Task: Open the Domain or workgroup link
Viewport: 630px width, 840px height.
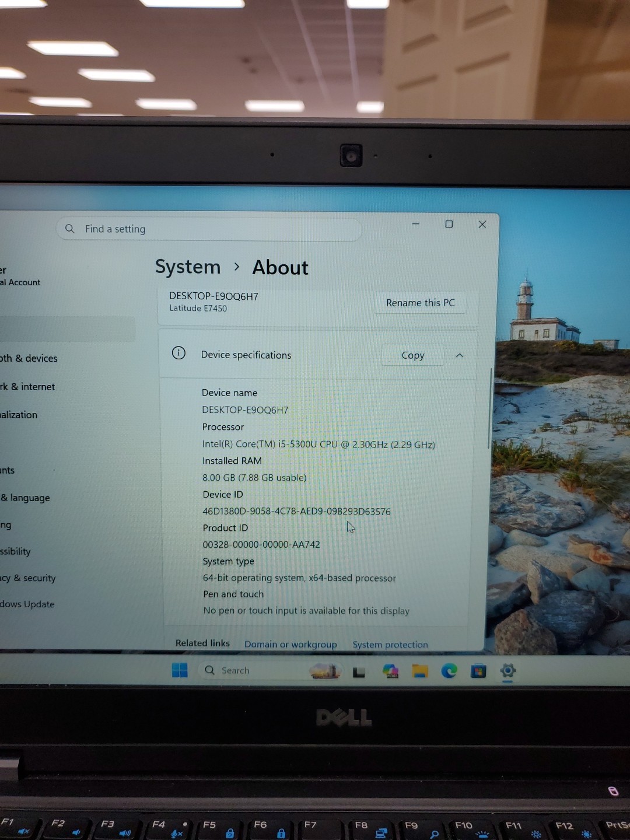Action: click(x=290, y=644)
